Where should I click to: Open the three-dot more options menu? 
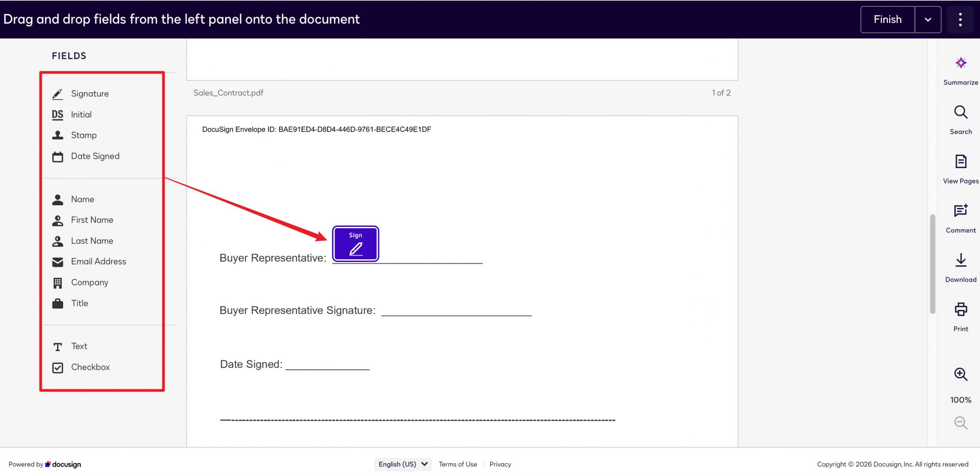[960, 19]
